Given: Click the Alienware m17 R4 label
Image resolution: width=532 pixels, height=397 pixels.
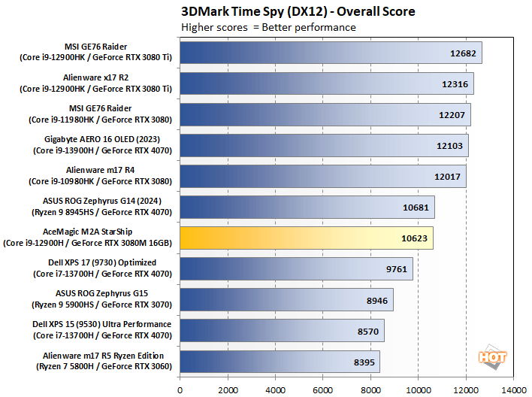Looking at the screenshot, I should 102,175.
